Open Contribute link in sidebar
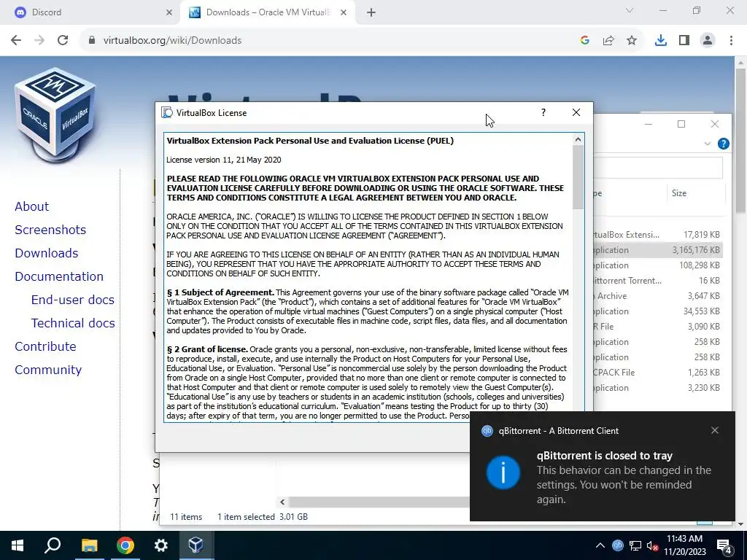 click(45, 346)
